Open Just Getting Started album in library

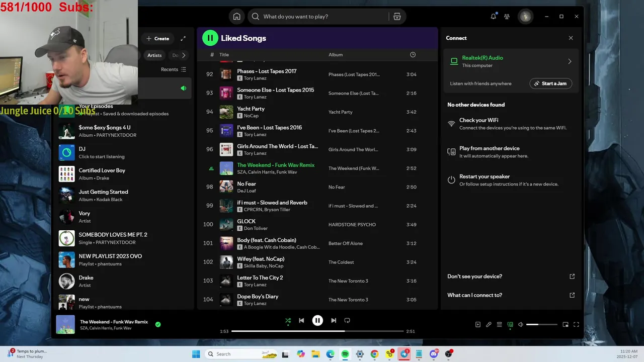pyautogui.click(x=123, y=195)
